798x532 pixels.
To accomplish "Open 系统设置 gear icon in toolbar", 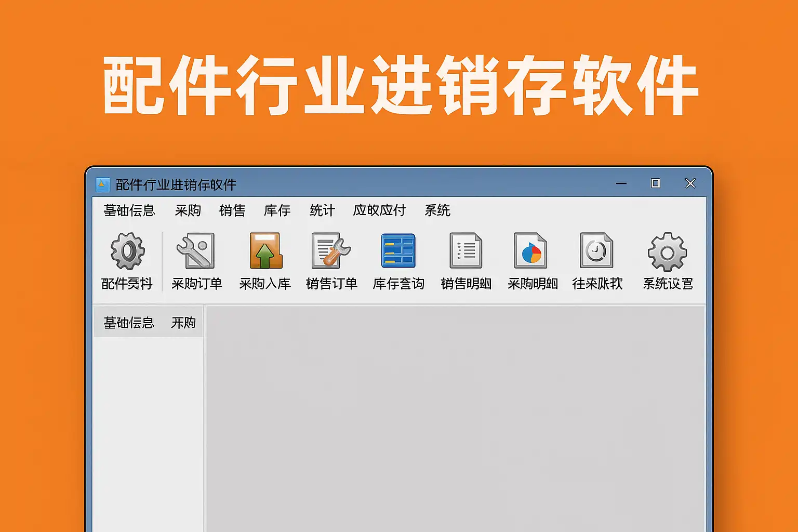I will [x=668, y=251].
